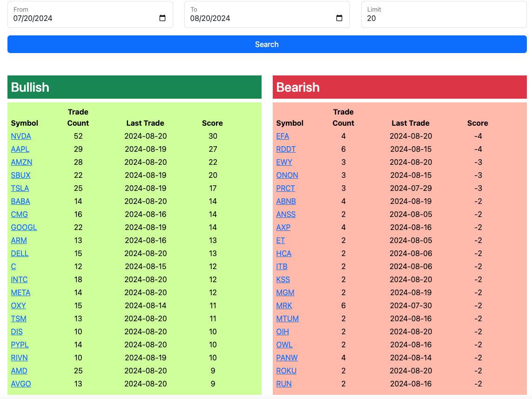Viewport: 532px width, 399px height.
Task: Open the AAPL symbol link
Action: coord(20,149)
